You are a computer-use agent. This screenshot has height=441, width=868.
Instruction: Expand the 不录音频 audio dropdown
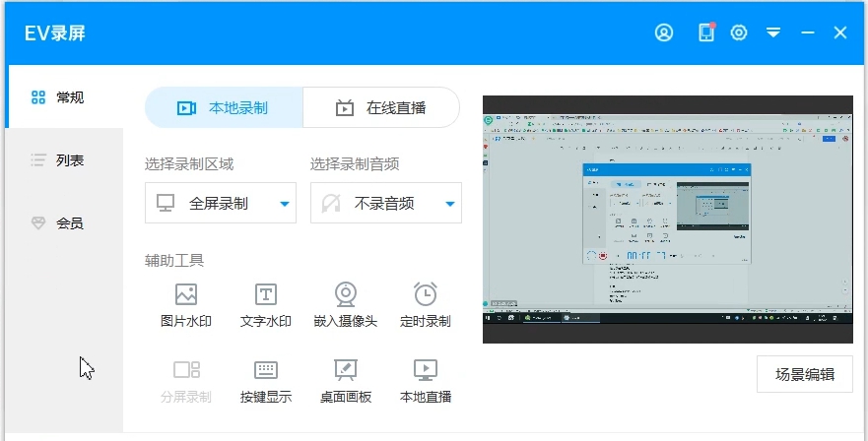click(x=386, y=203)
